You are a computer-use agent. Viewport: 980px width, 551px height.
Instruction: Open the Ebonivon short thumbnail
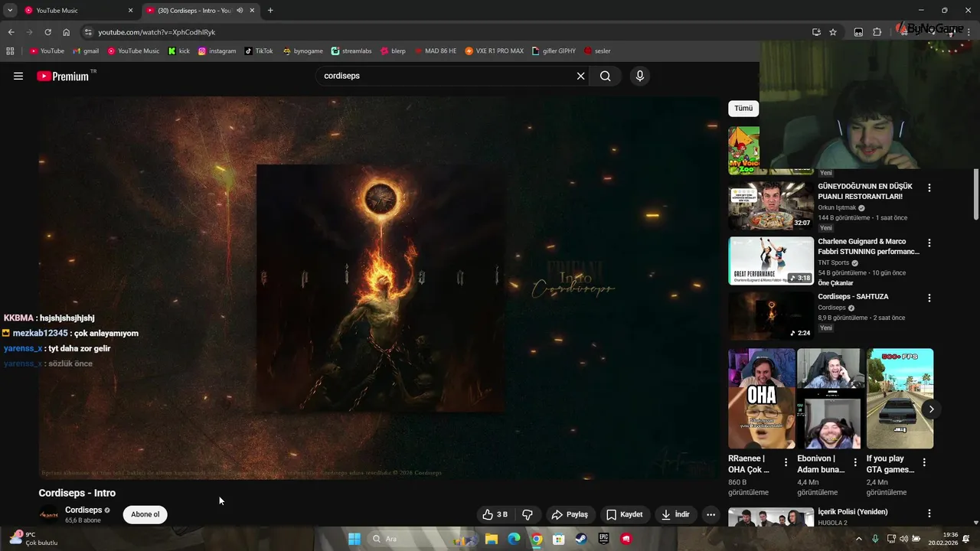pyautogui.click(x=830, y=399)
